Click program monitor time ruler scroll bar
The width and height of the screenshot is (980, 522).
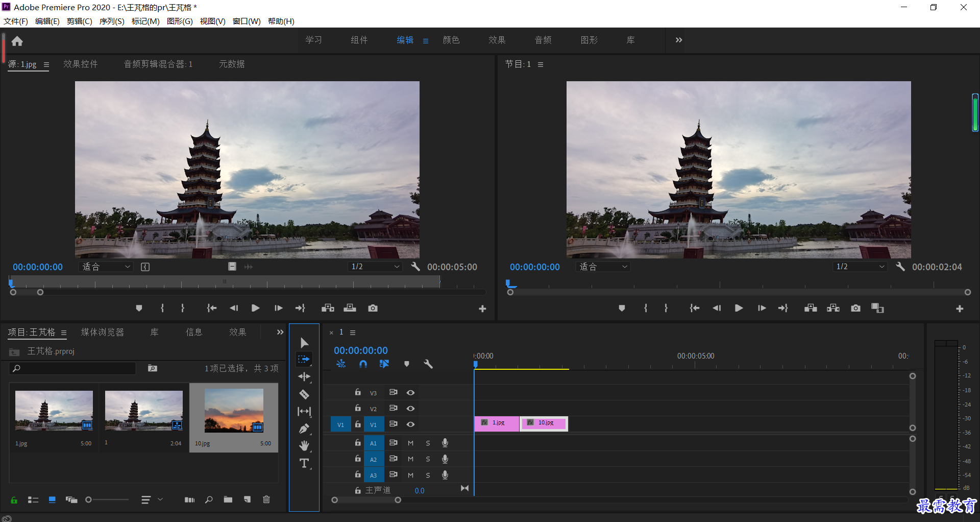[x=739, y=292]
